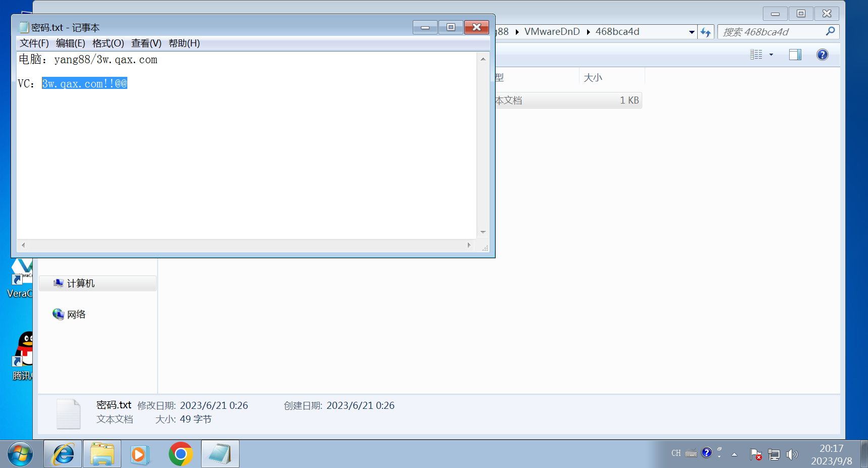Open the address bar history dropdown

click(692, 32)
